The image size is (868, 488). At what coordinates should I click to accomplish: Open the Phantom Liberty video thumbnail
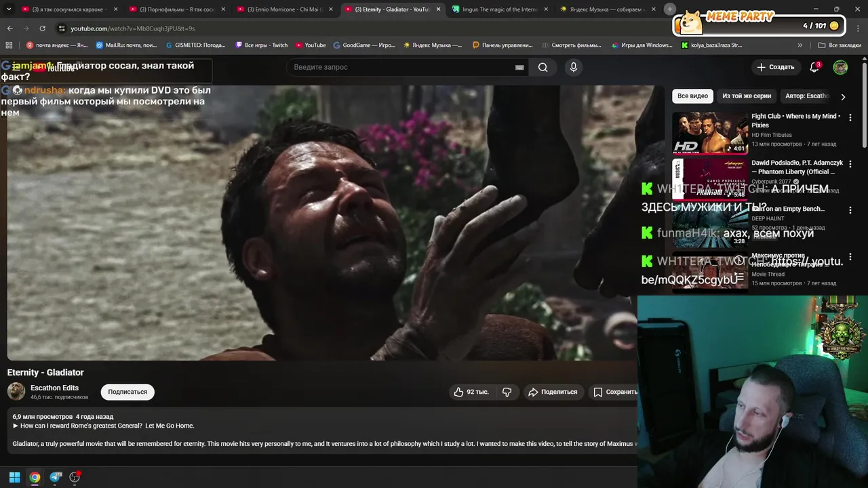[710, 180]
